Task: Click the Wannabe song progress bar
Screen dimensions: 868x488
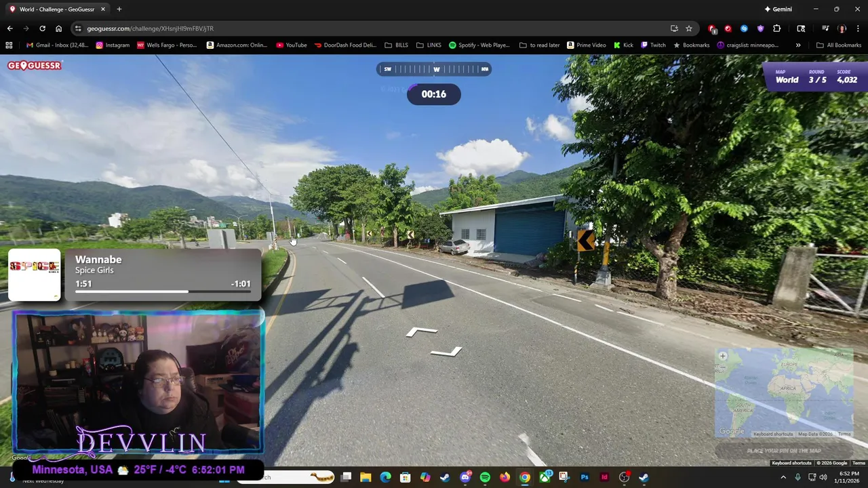Action: [x=163, y=292]
